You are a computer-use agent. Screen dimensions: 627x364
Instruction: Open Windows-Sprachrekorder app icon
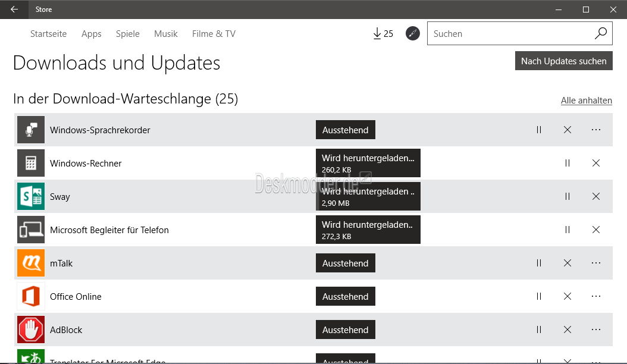click(31, 130)
